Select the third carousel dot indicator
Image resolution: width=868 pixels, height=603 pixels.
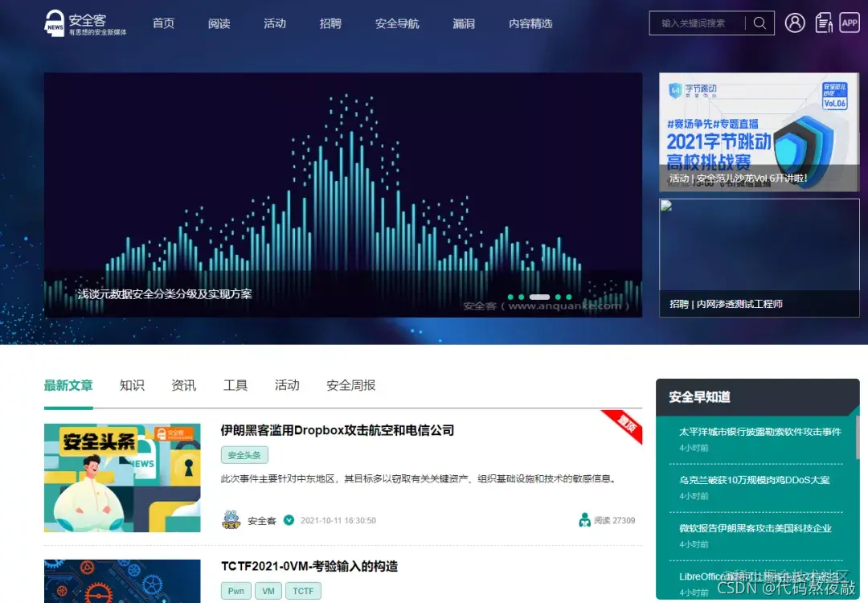click(x=539, y=297)
